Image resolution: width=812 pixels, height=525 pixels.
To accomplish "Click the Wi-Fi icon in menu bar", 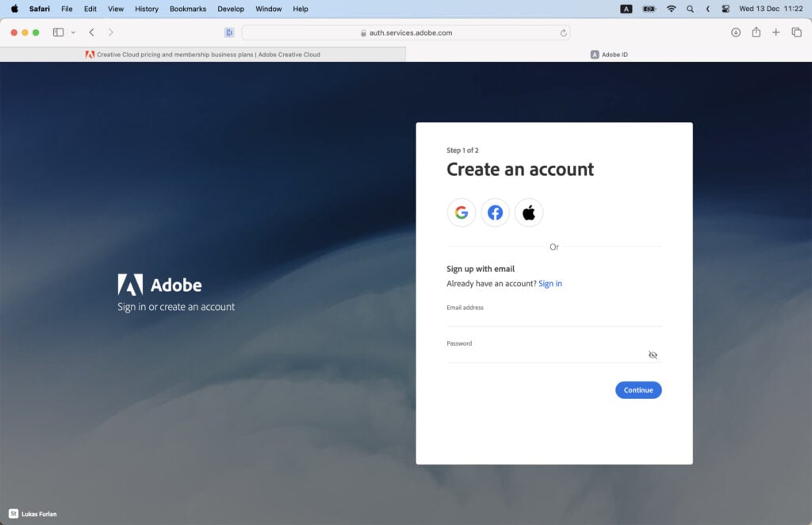I will [672, 9].
